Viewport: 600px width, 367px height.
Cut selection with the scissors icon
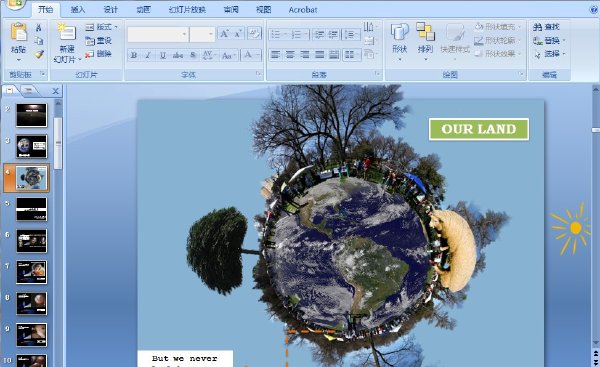point(39,28)
